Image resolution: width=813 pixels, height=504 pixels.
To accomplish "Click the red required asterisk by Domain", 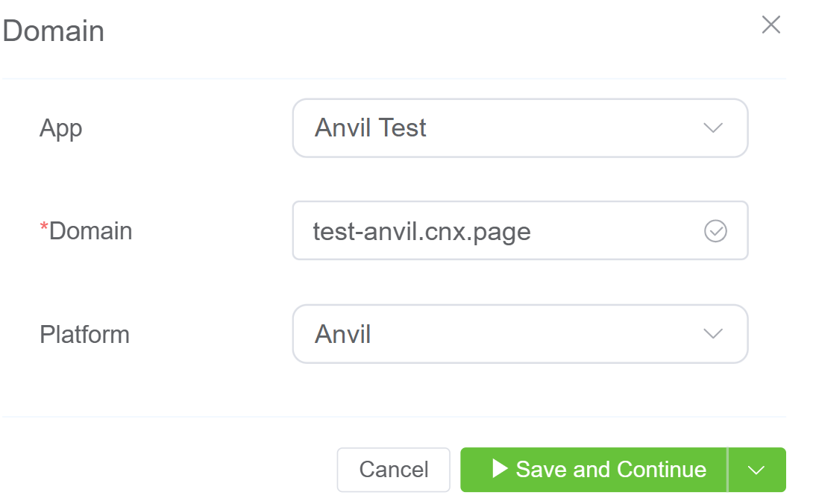I will click(43, 229).
